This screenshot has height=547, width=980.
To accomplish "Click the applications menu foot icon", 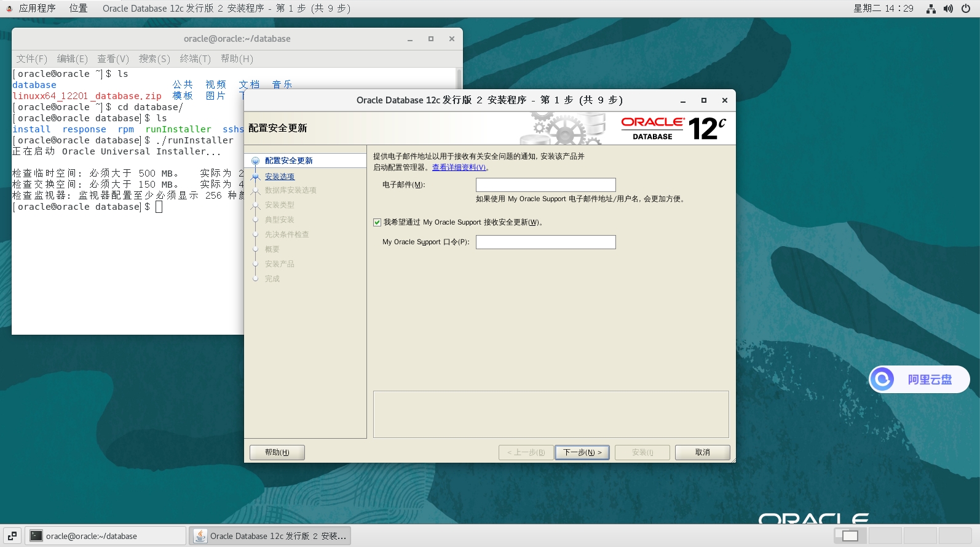I will (9, 9).
